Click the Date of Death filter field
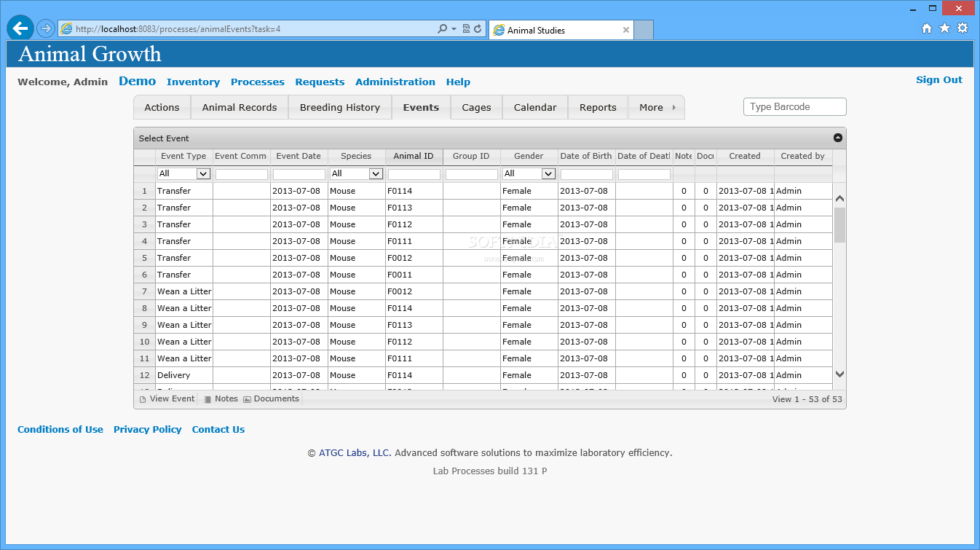 pos(644,174)
